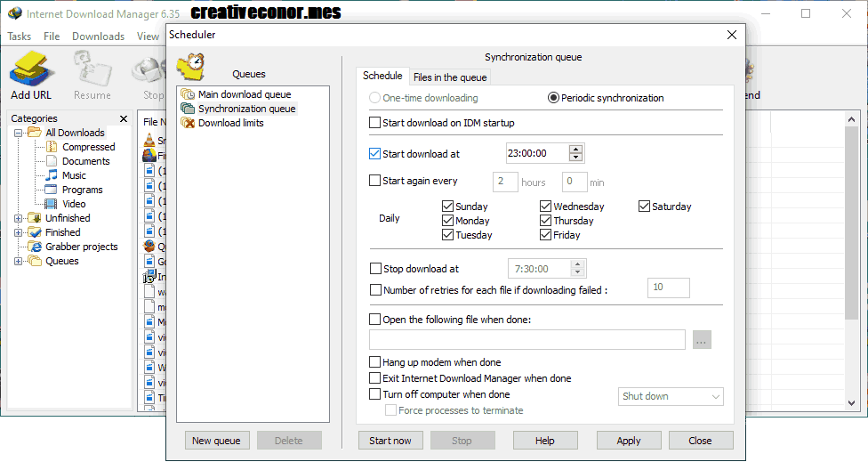Click the file path input field
This screenshot has width=868, height=462.
tap(527, 339)
